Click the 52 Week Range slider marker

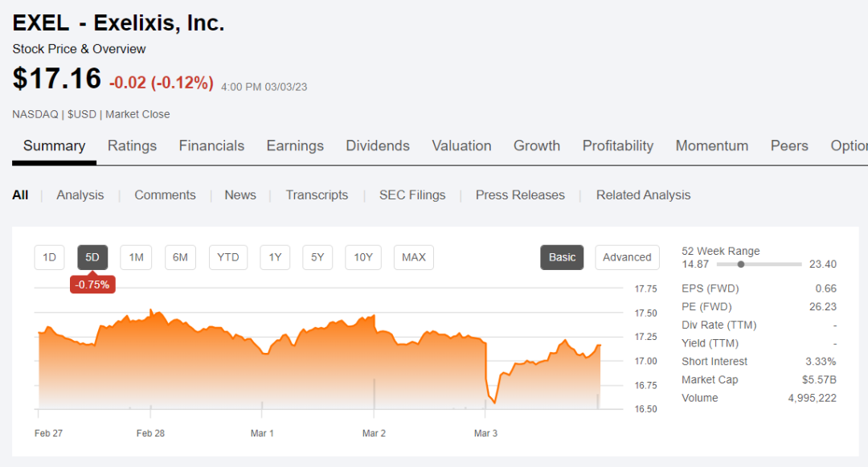tap(741, 264)
